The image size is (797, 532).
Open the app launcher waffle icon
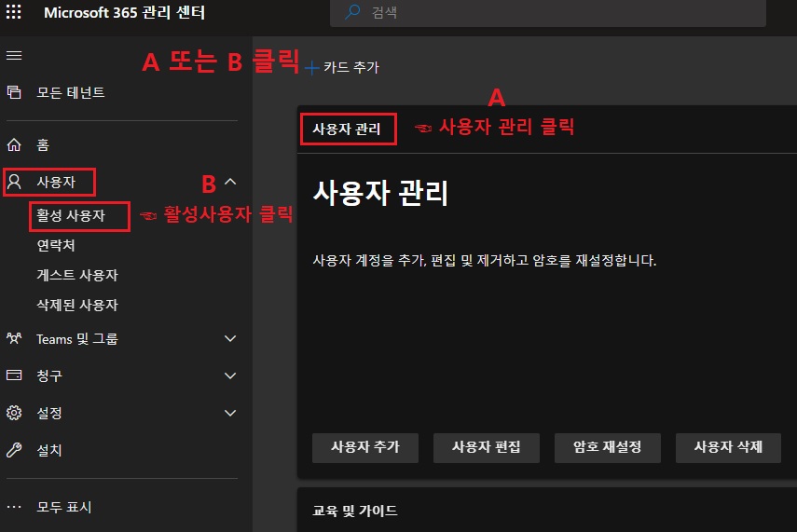tap(14, 12)
